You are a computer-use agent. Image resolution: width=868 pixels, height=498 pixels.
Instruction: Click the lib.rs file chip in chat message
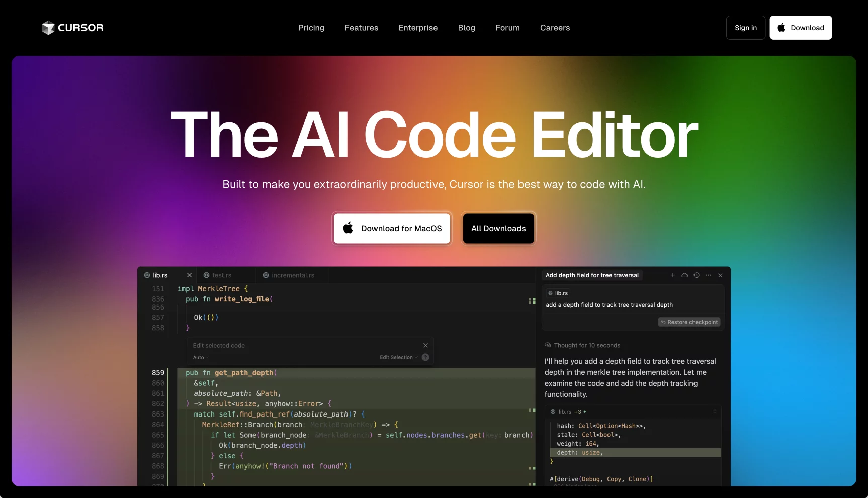[558, 293]
